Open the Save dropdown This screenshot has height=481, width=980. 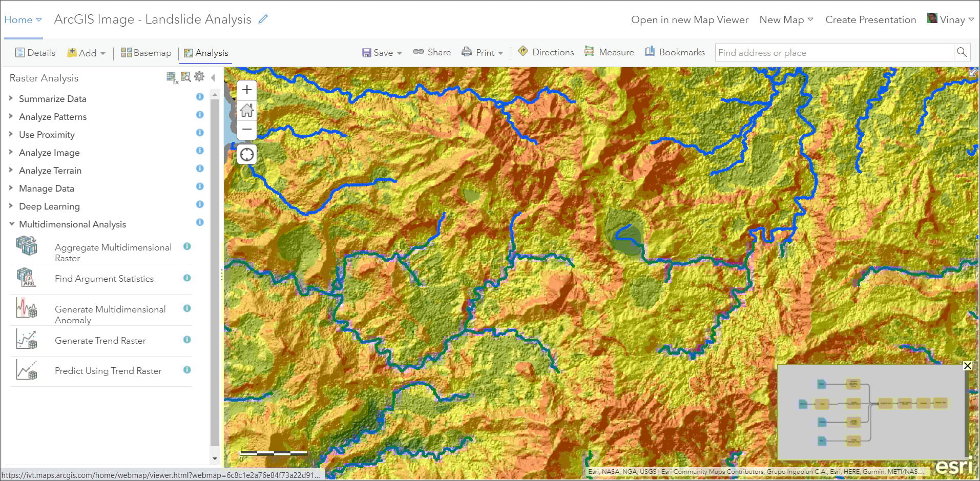382,52
